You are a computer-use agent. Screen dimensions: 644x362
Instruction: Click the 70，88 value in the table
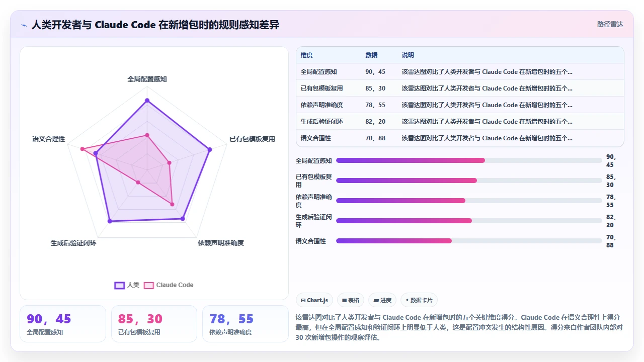(x=375, y=138)
